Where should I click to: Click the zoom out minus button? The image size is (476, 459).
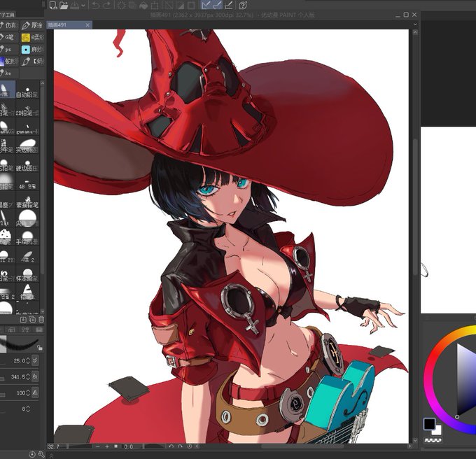pyautogui.click(x=98, y=446)
